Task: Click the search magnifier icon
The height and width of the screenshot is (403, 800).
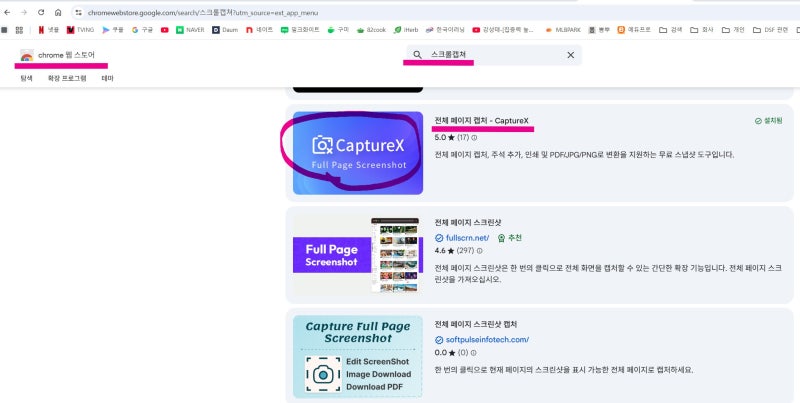Action: [417, 55]
